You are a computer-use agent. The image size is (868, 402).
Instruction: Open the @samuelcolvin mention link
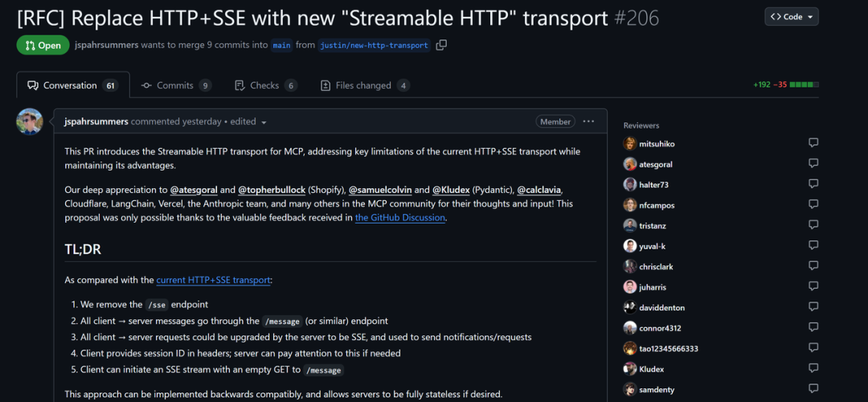click(x=379, y=190)
